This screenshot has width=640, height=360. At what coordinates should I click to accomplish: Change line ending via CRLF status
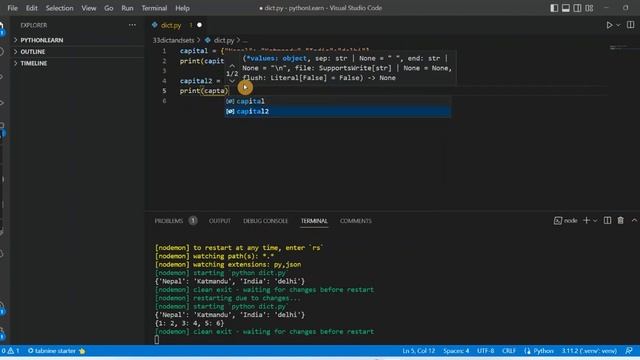pos(509,351)
